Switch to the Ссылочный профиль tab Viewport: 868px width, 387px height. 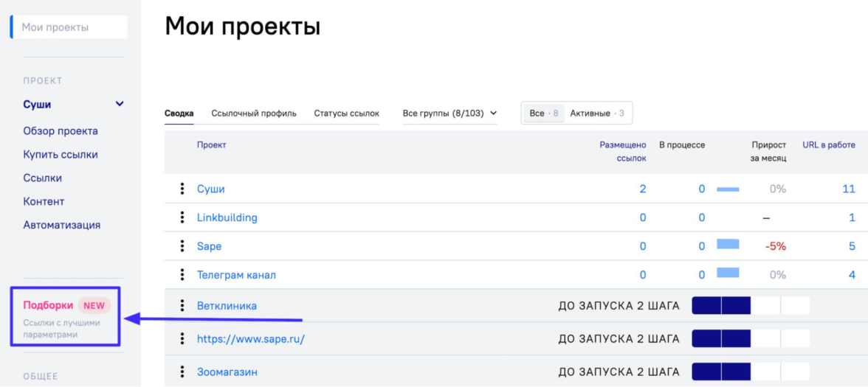tap(254, 114)
